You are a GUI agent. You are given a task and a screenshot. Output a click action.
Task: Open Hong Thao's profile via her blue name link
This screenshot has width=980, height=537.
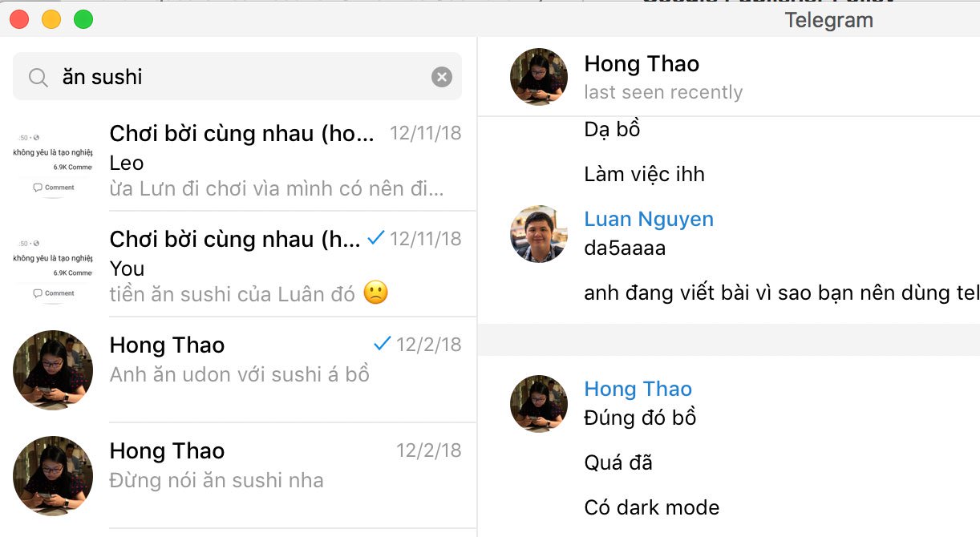[638, 388]
